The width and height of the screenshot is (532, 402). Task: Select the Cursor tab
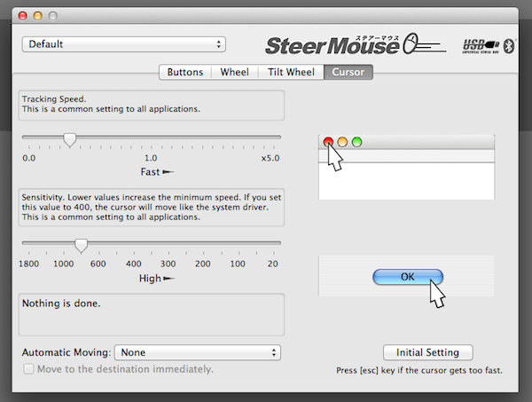click(348, 72)
